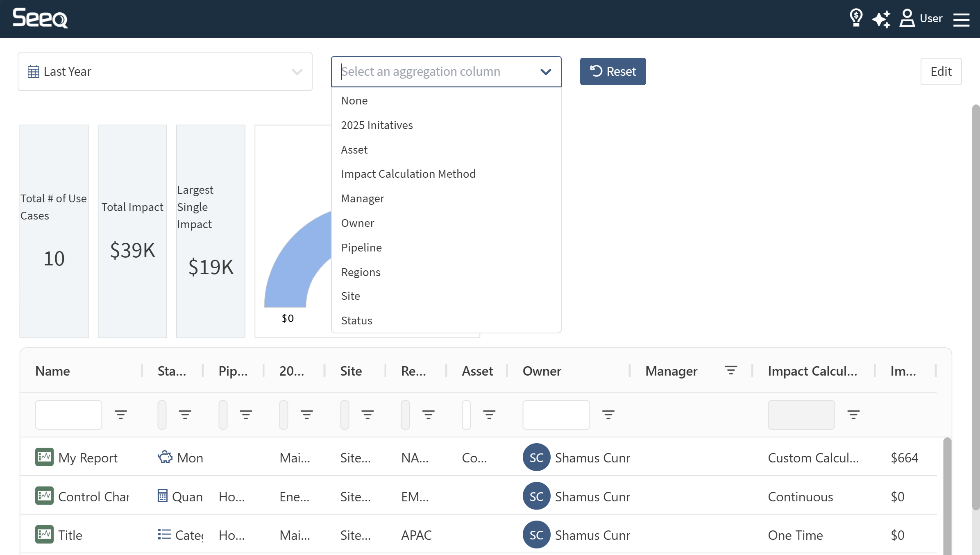
Task: Click the lightbulb dollar idea icon
Action: click(856, 18)
